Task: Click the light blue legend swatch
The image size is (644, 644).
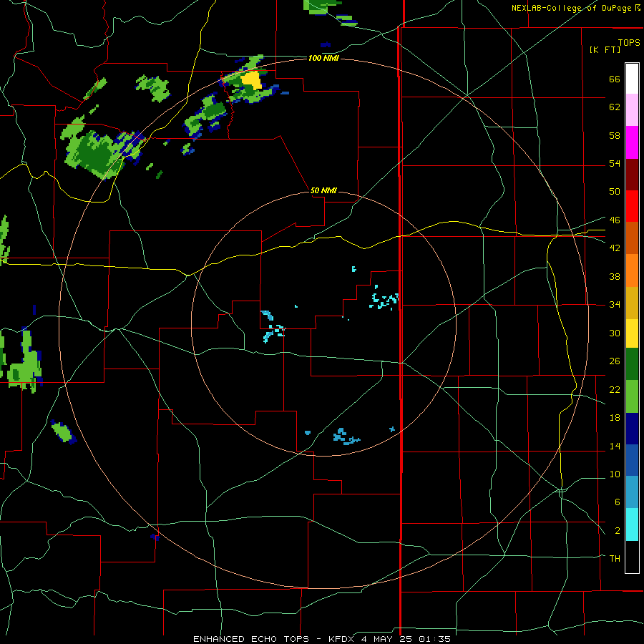Action: pos(632,492)
